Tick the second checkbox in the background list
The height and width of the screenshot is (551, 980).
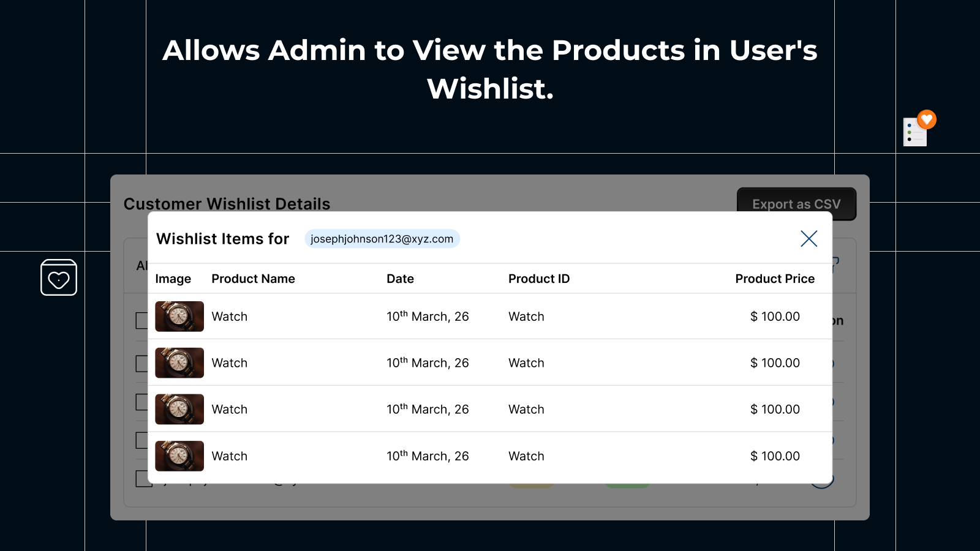141,364
